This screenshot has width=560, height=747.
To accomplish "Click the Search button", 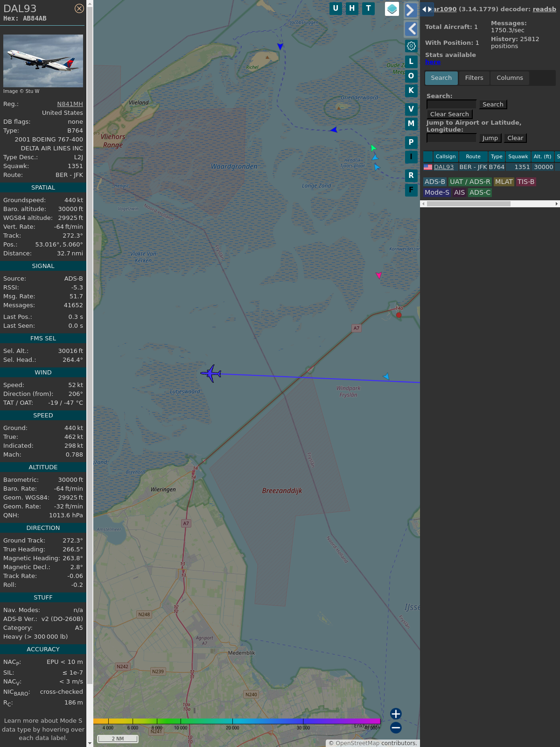I will [493, 105].
